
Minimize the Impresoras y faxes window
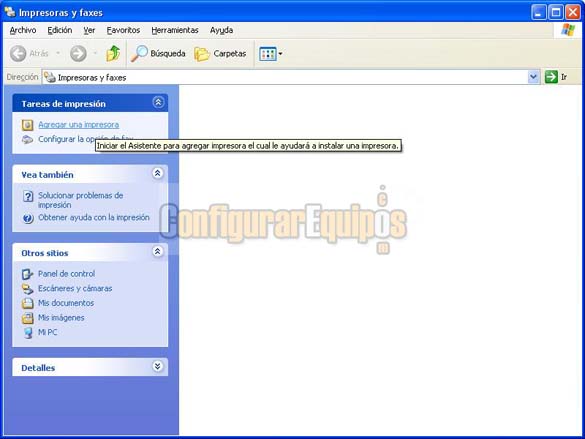coord(538,12)
